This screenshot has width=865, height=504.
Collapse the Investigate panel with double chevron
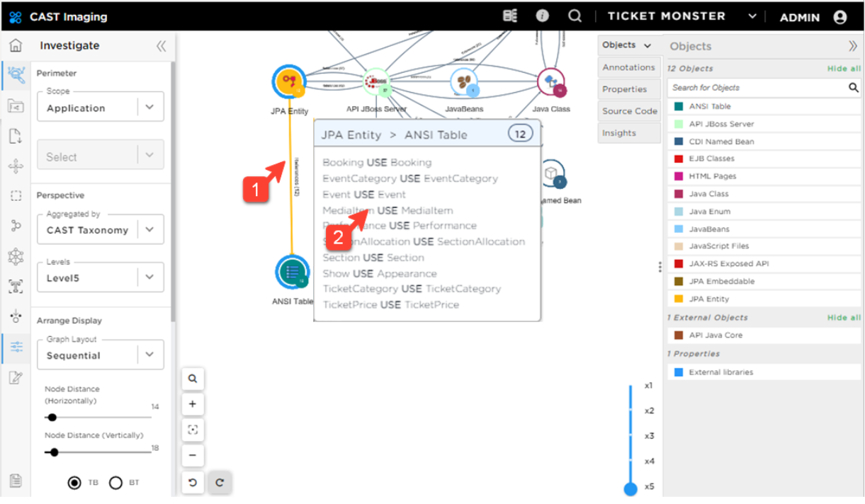coord(161,46)
